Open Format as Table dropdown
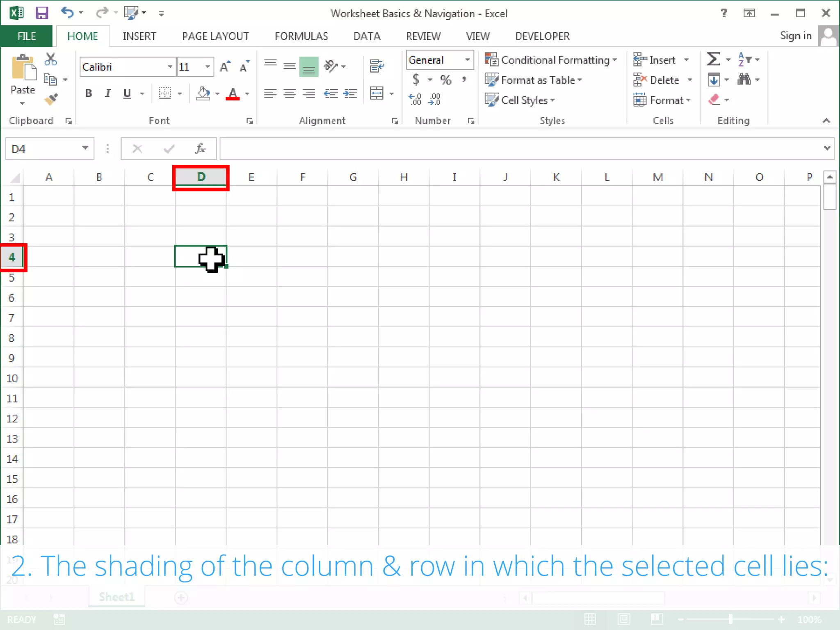This screenshot has width=840, height=630. [533, 80]
